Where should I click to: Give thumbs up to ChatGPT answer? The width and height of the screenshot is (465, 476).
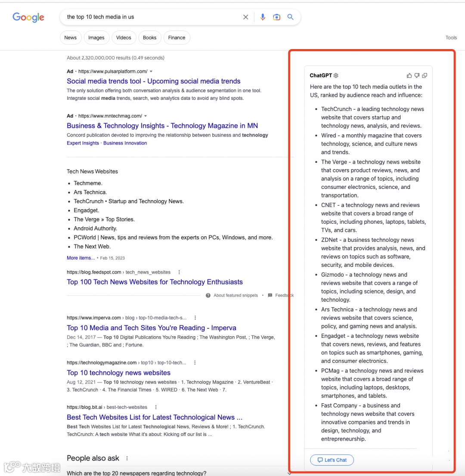[409, 75]
